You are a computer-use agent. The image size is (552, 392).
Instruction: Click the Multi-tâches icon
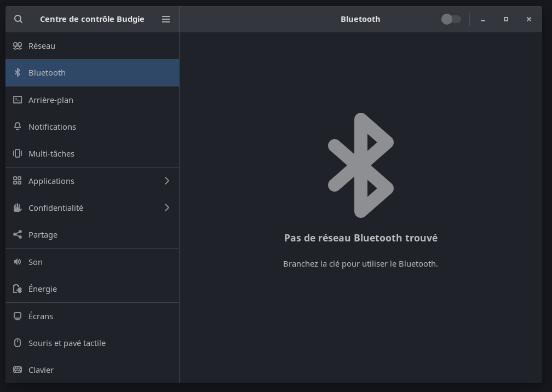click(18, 153)
